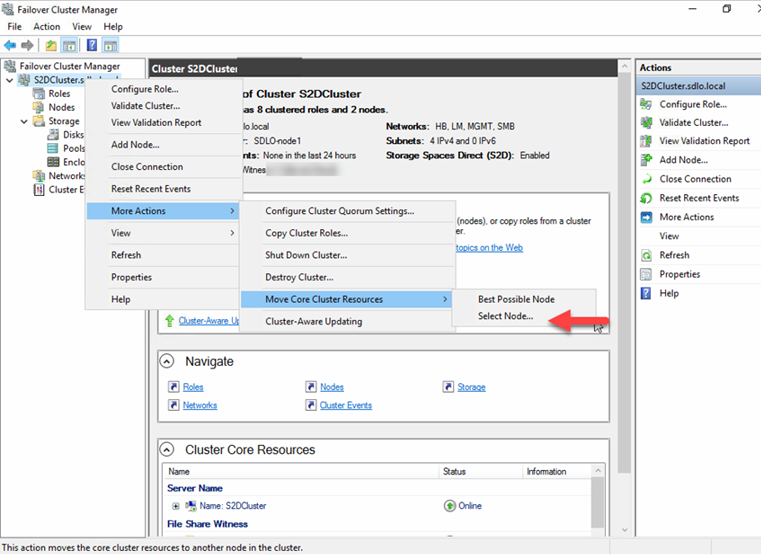
Task: Expand the View submenu arrow in context menu
Action: point(232,233)
